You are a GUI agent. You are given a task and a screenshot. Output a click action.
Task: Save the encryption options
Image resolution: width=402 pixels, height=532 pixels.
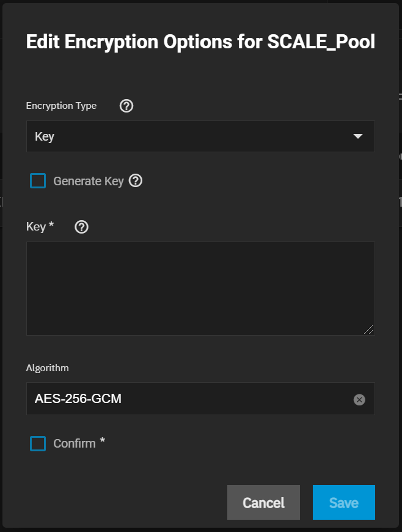pos(344,502)
